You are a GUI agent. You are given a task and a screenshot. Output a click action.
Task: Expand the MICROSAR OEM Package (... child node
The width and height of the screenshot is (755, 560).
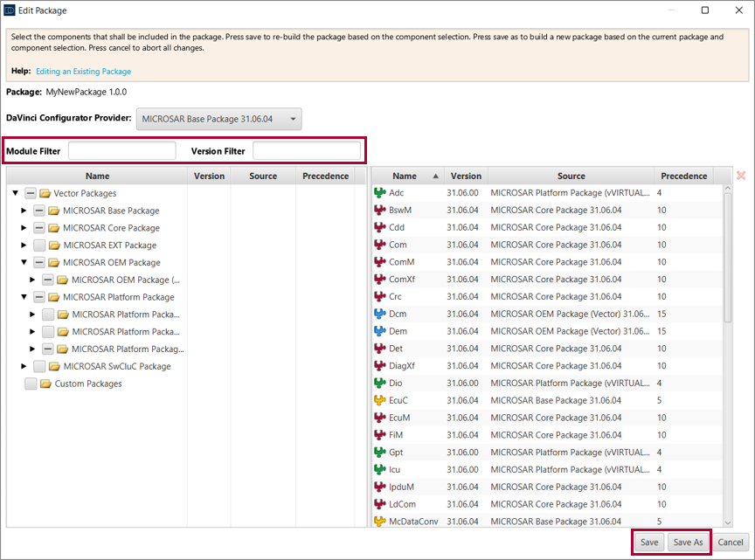click(32, 280)
